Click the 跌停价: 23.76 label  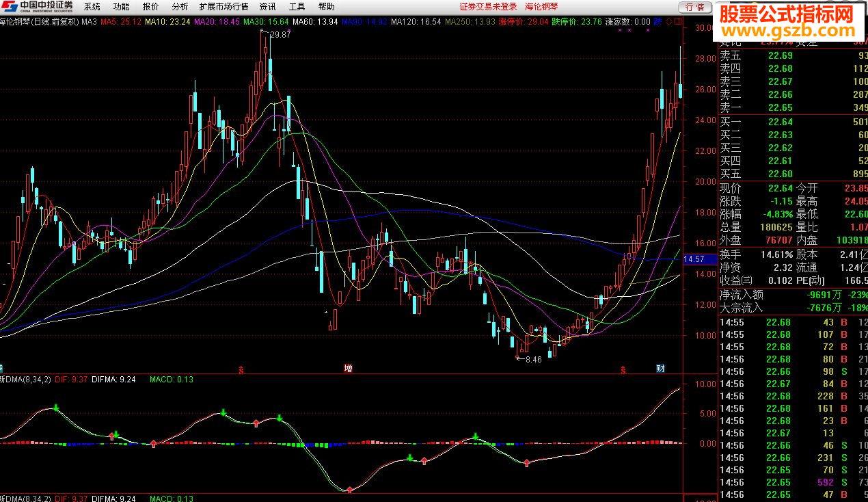(577, 22)
